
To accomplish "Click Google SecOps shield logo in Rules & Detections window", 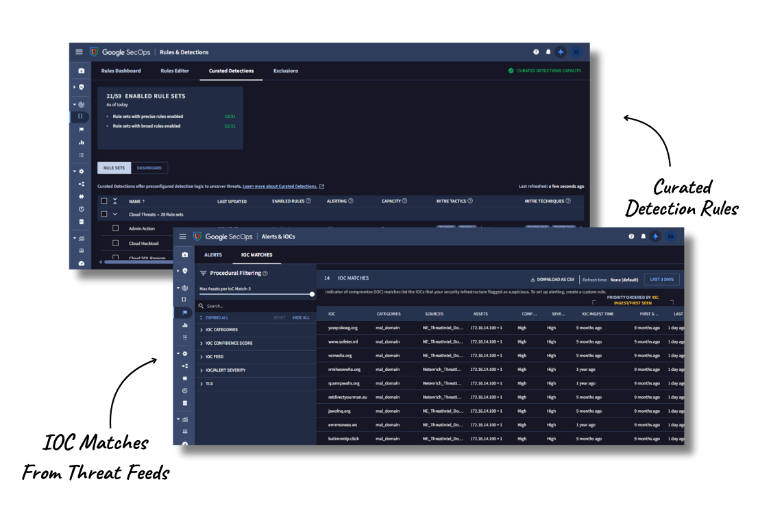I will point(94,51).
